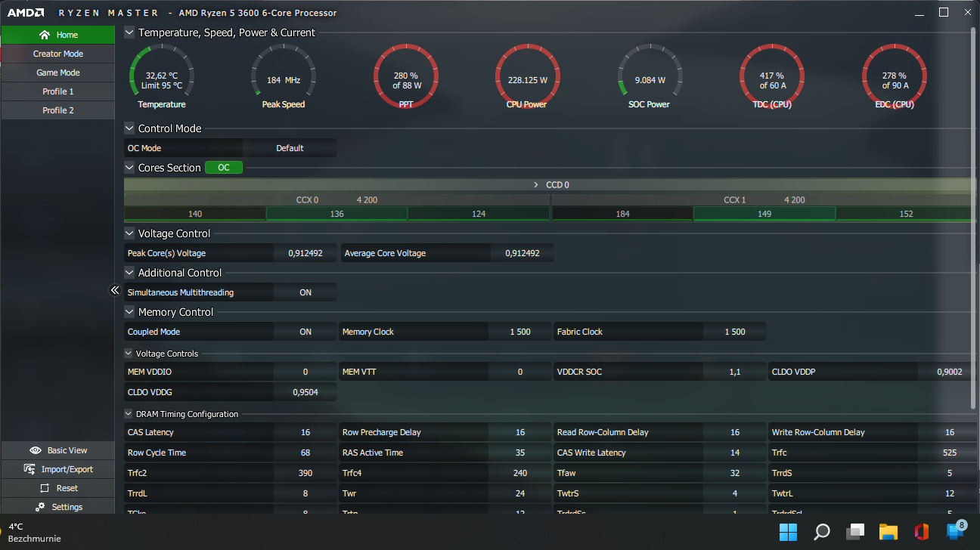Open Settings in the sidebar
Screen dimensions: 980x550
click(x=57, y=507)
